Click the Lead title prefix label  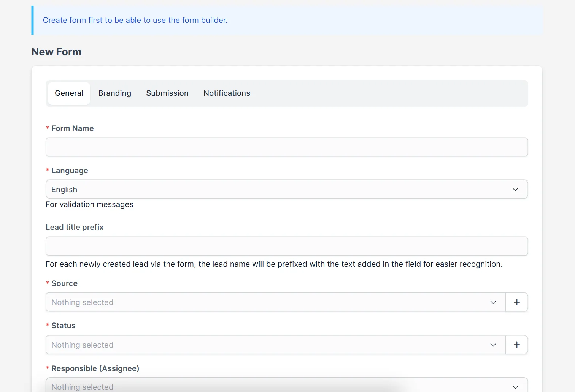pos(75,227)
